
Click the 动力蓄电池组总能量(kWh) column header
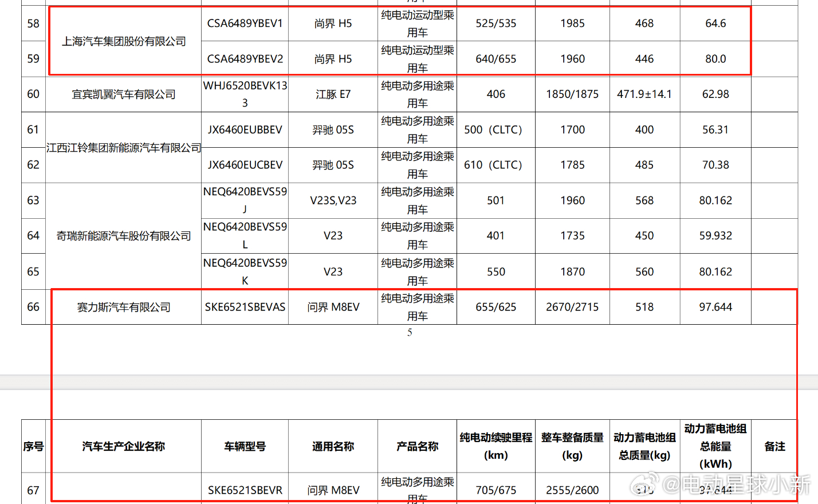[715, 446]
